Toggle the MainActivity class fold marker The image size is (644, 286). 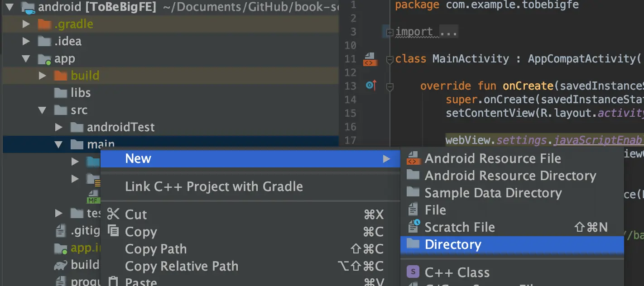click(x=389, y=59)
